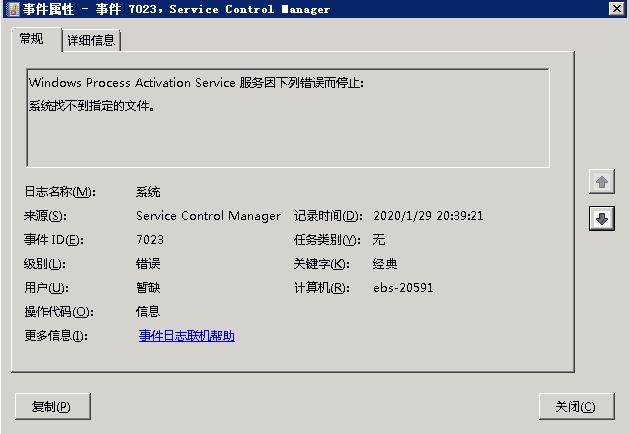The image size is (629, 434).
Task: Click the event ID value 7023
Action: (150, 240)
